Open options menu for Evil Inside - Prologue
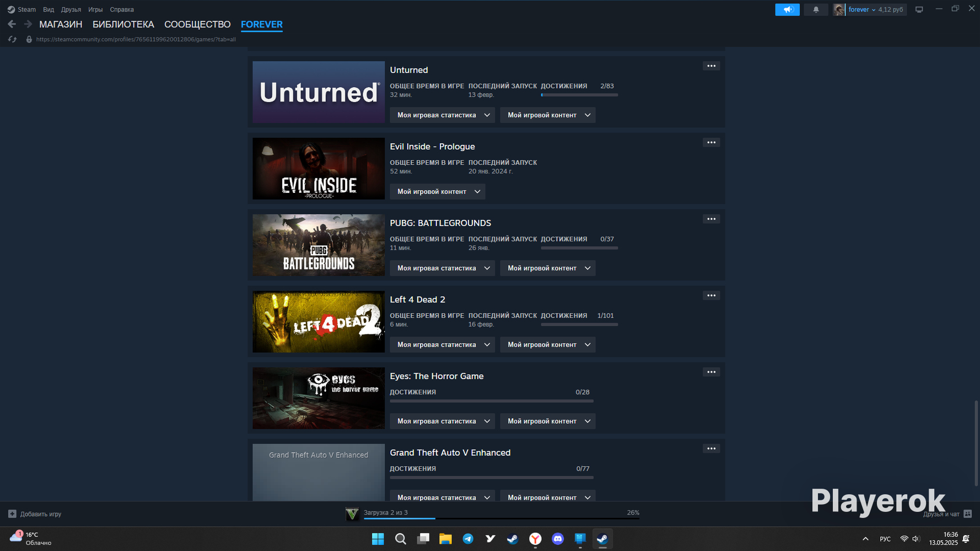 pyautogui.click(x=712, y=143)
